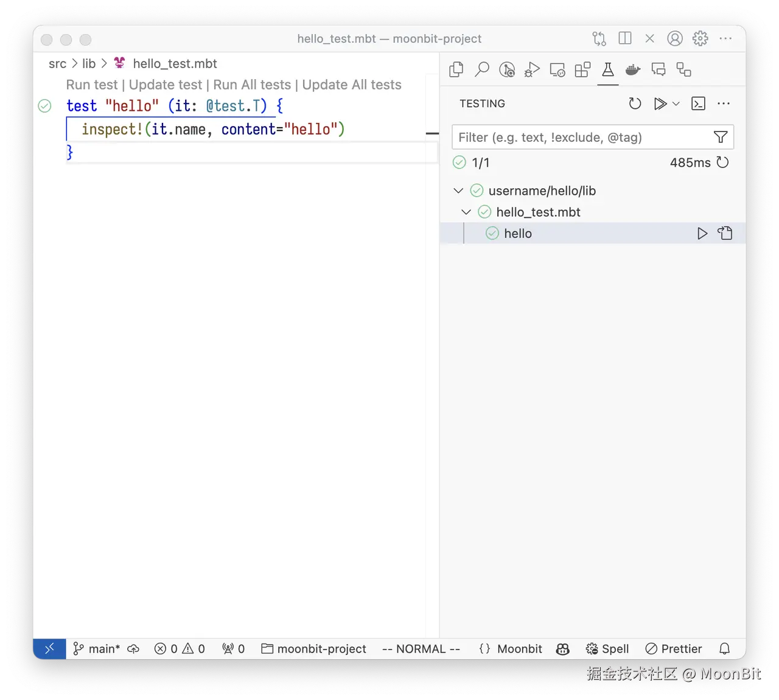Open run tests dropdown arrow
This screenshot has width=779, height=700.
point(676,104)
